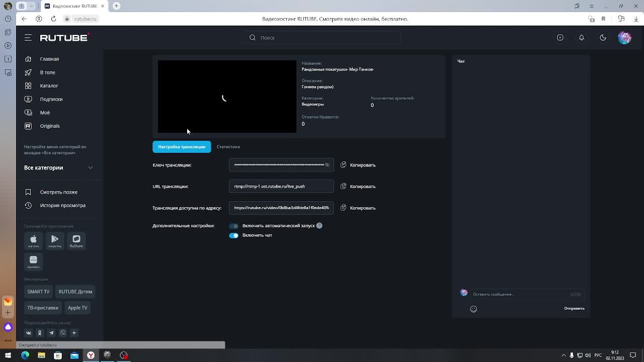Switch dark theme with moon icon
This screenshot has width=644, height=362.
pyautogui.click(x=603, y=38)
